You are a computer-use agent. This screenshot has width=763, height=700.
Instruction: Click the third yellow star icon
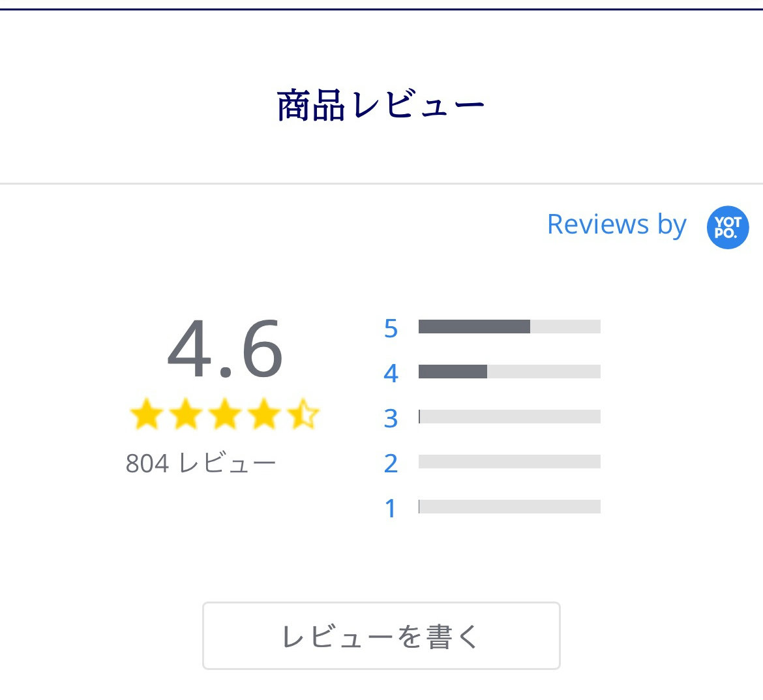225,414
